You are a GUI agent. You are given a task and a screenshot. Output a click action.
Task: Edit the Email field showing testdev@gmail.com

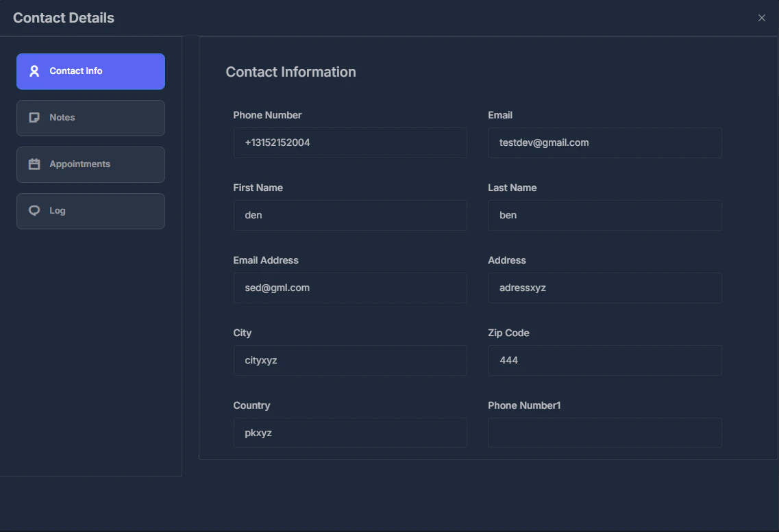pos(604,142)
